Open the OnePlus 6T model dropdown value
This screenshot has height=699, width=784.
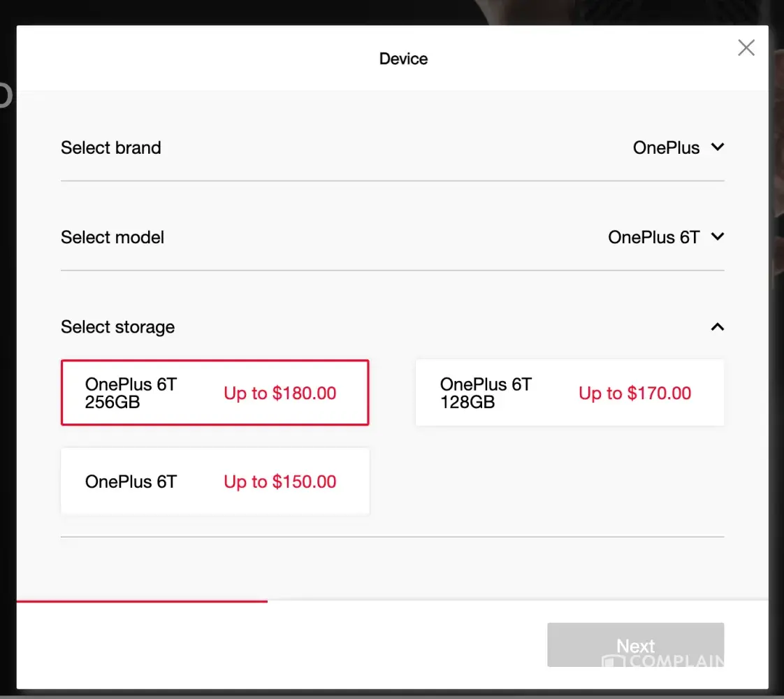coord(653,237)
